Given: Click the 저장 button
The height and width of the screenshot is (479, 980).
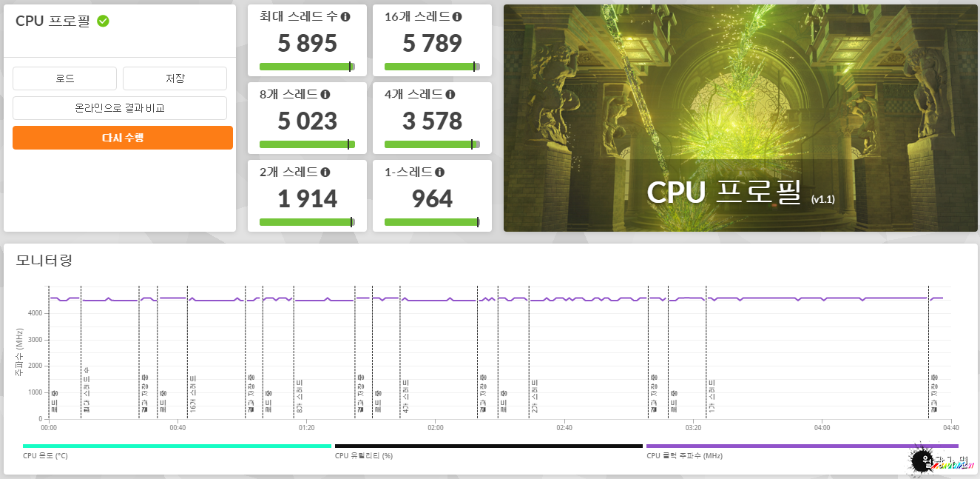Looking at the screenshot, I should [x=175, y=78].
